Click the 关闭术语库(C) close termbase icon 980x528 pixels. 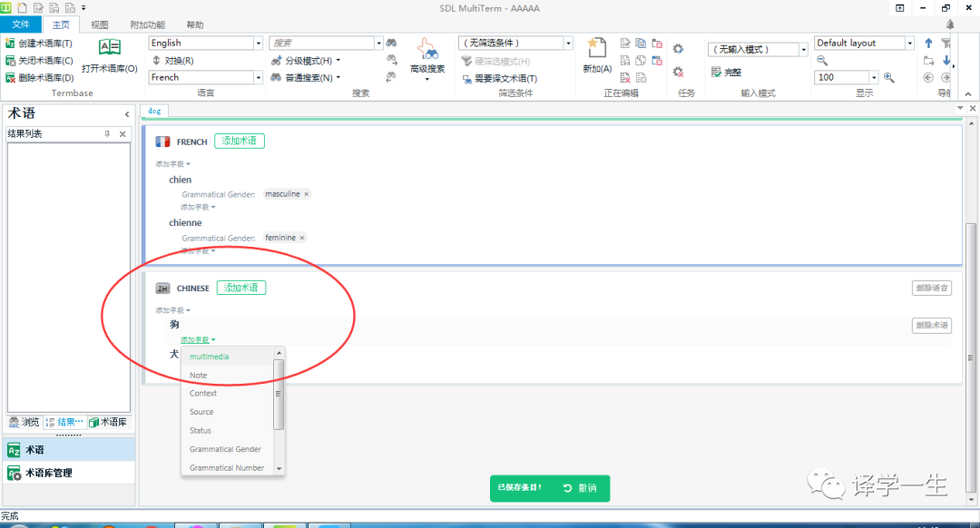click(10, 61)
